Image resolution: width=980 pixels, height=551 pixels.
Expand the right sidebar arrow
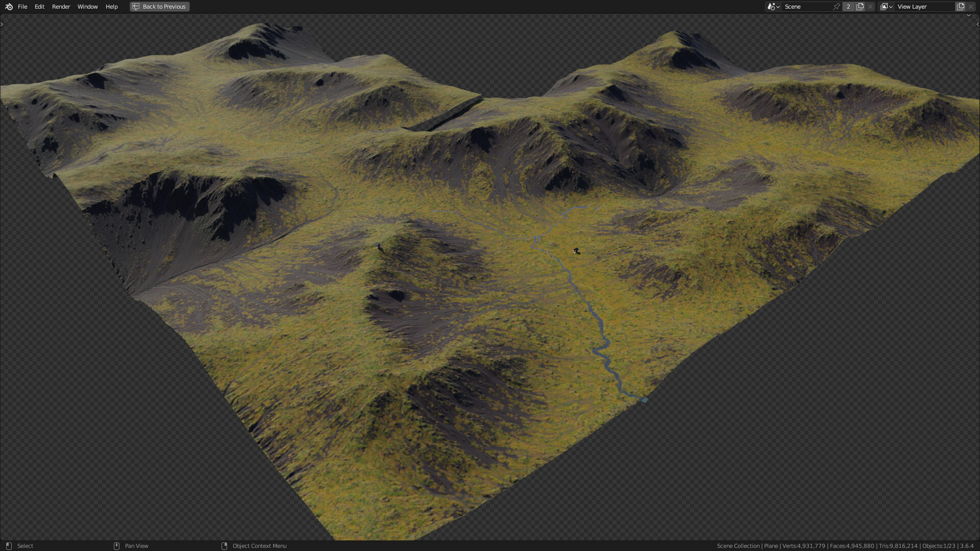pyautogui.click(x=977, y=24)
